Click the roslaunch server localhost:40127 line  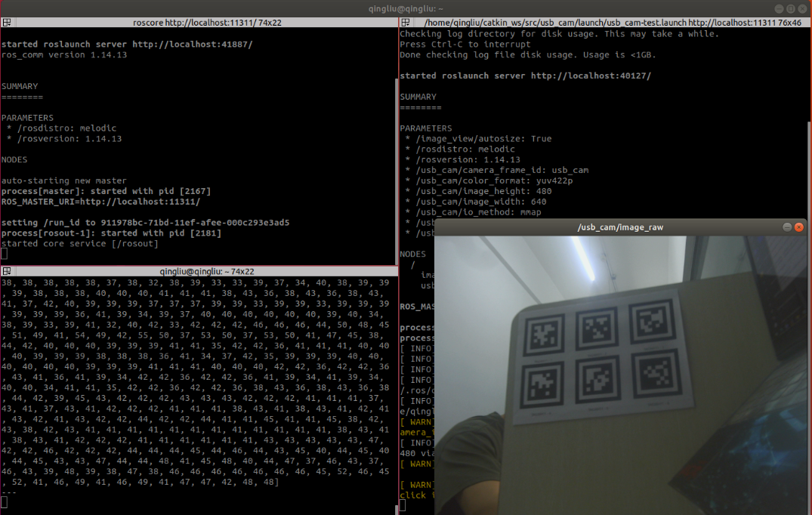point(525,76)
